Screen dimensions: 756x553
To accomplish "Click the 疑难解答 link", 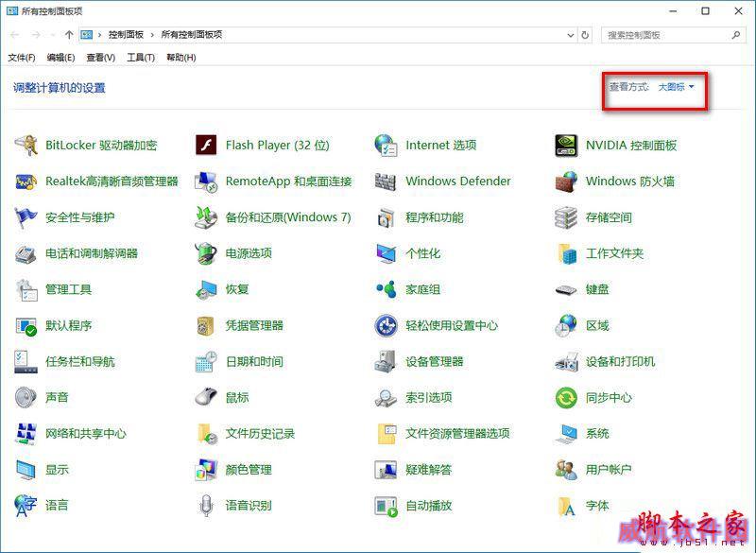I will click(429, 470).
